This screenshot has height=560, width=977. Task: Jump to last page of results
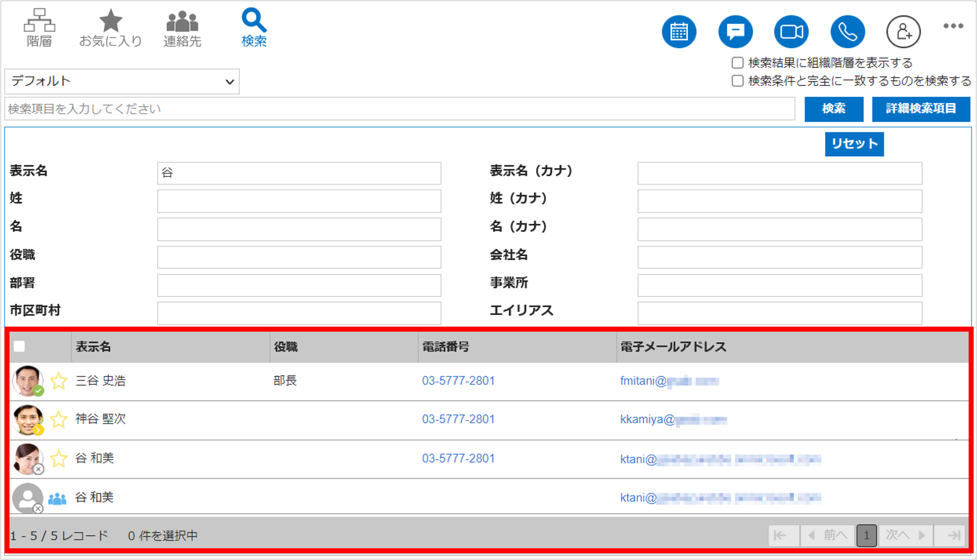click(954, 535)
